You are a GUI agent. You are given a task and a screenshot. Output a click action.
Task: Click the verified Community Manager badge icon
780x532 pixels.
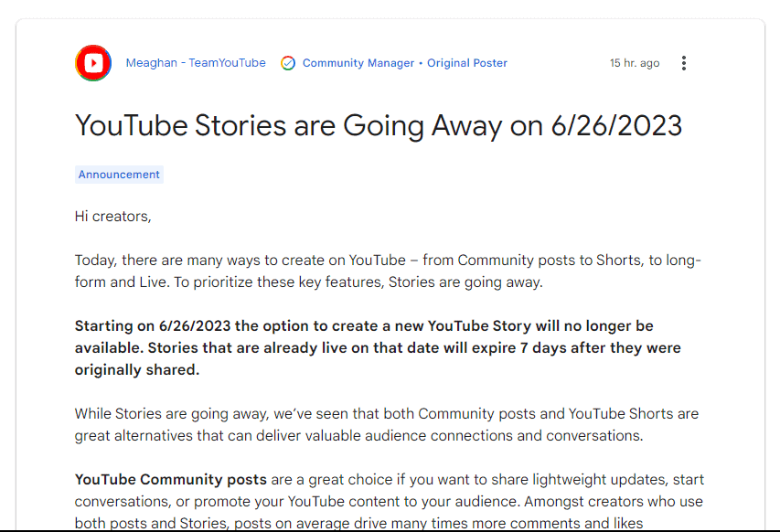coord(288,63)
